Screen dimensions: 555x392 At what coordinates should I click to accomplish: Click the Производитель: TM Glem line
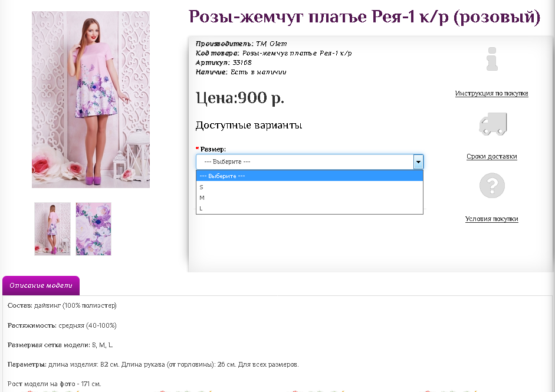[241, 44]
